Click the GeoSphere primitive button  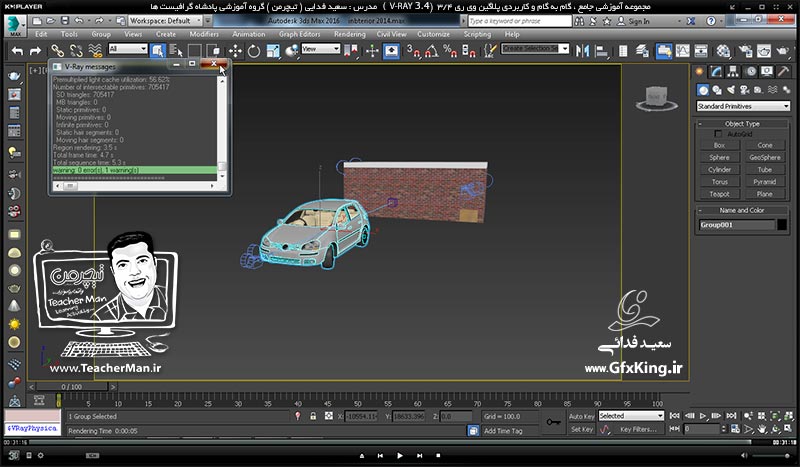click(x=765, y=158)
